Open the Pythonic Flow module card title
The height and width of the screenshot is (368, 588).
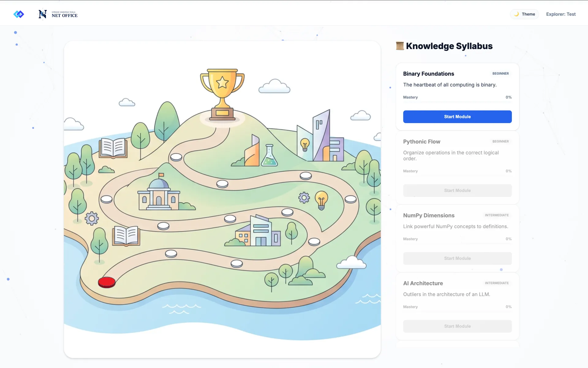click(422, 142)
